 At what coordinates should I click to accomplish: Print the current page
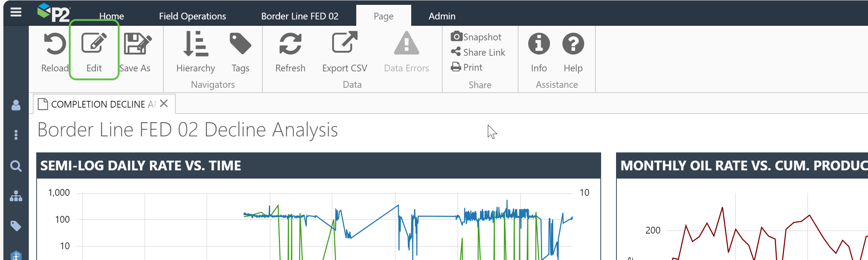467,67
